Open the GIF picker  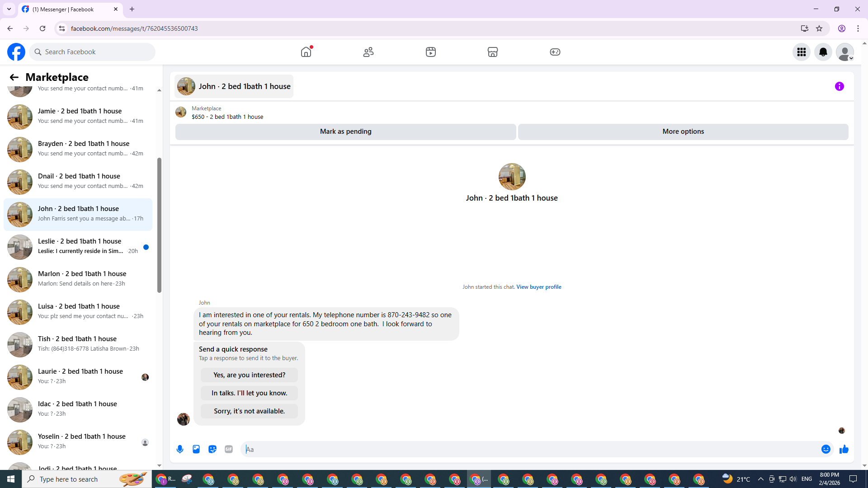[x=229, y=449]
